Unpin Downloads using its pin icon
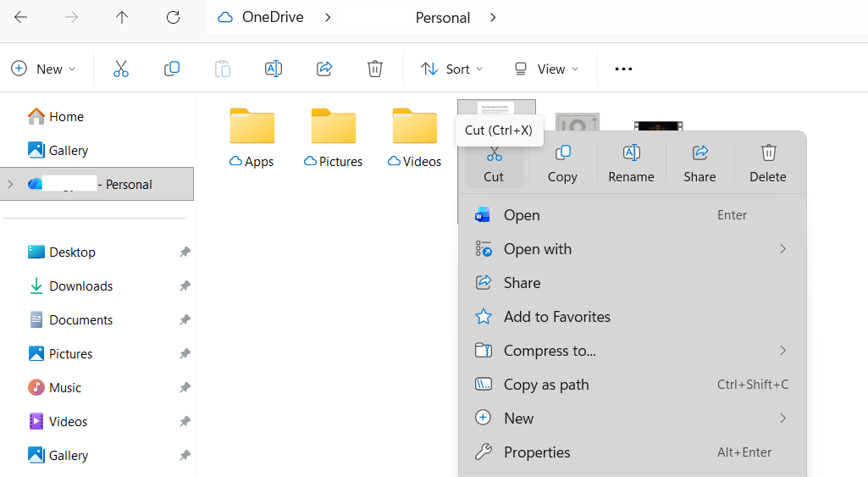Screen dimensions: 868x477 click(x=185, y=286)
